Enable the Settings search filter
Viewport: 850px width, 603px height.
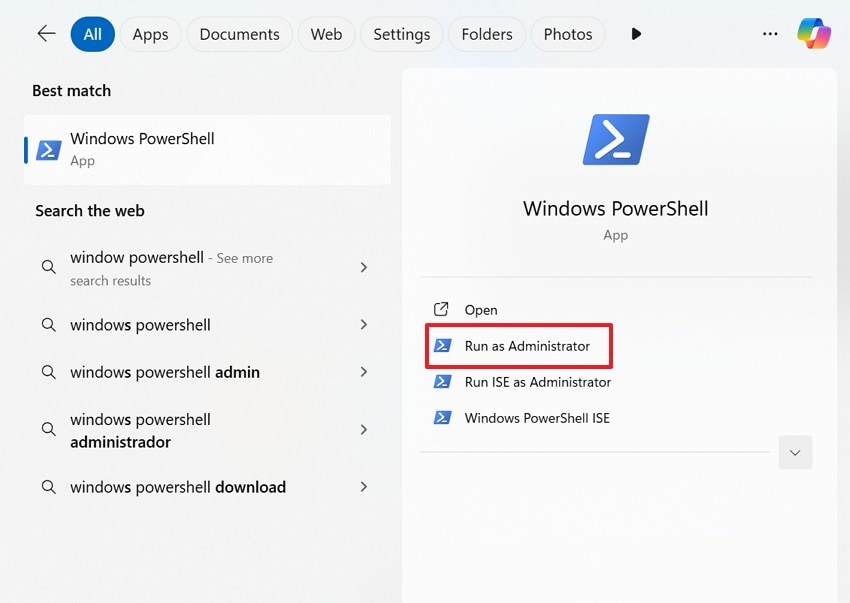pos(401,33)
